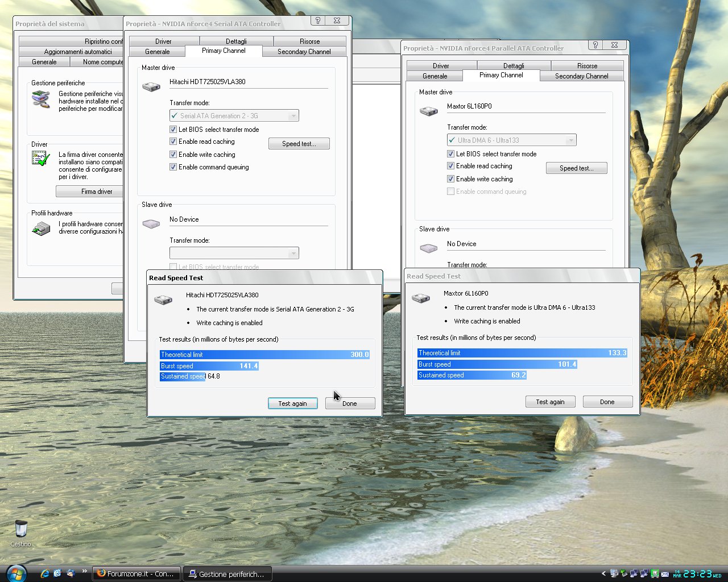Click the Hitachi Burst speed result bar
This screenshot has width=728, height=582.
[209, 366]
